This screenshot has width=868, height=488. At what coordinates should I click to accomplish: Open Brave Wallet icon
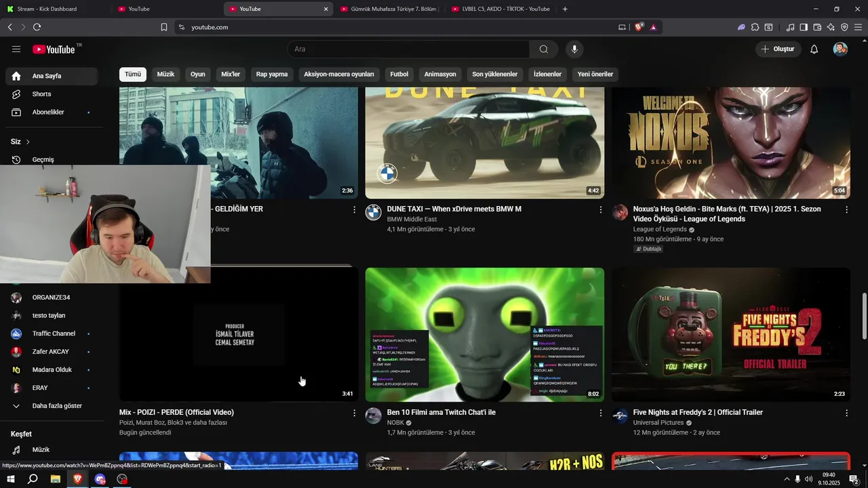click(x=817, y=27)
